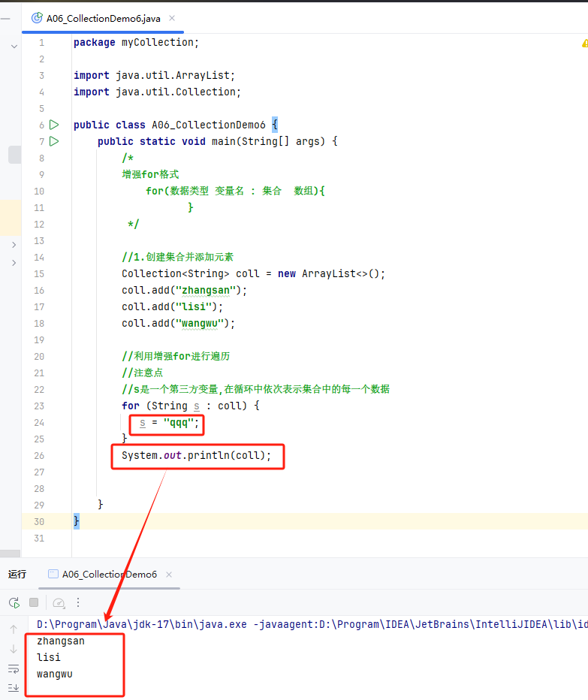The height and width of the screenshot is (700, 588).
Task: Close the A06_CollectionDemo6 run tab
Action: [x=169, y=575]
